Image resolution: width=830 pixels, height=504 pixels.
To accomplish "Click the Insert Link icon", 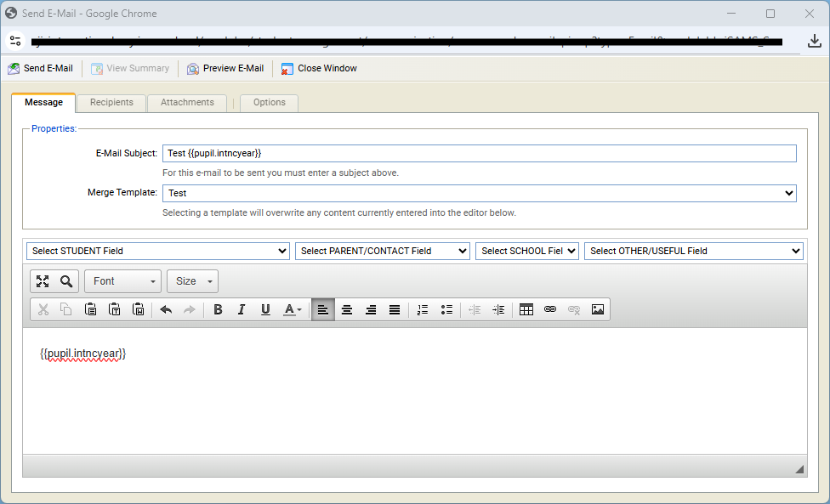I will click(x=550, y=310).
